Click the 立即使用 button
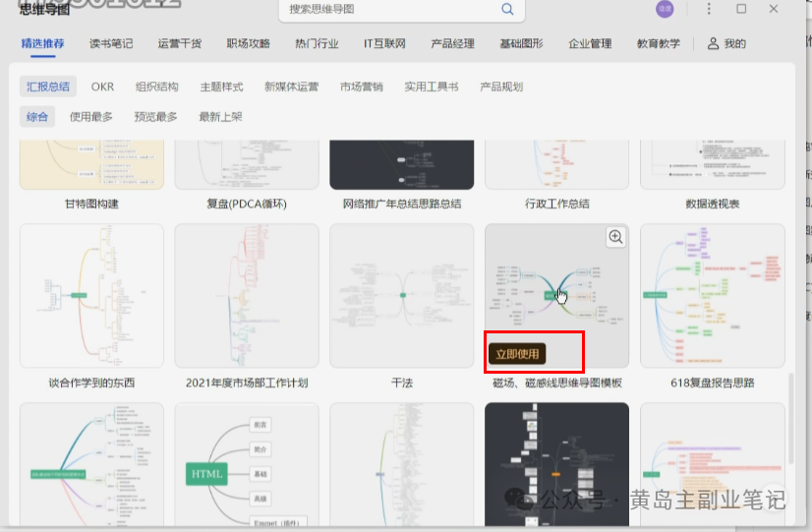Screen dimensions: 812x532 coord(518,354)
